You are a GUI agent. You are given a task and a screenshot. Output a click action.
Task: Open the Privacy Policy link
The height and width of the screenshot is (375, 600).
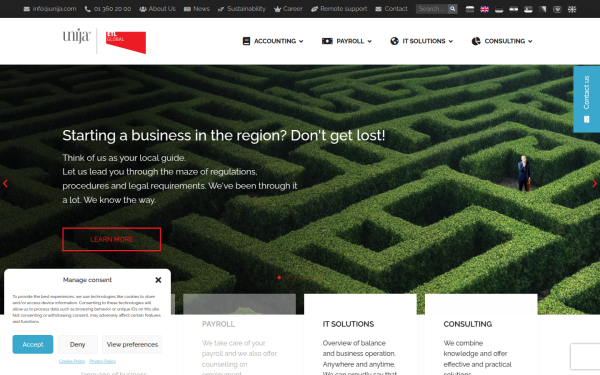tap(103, 361)
